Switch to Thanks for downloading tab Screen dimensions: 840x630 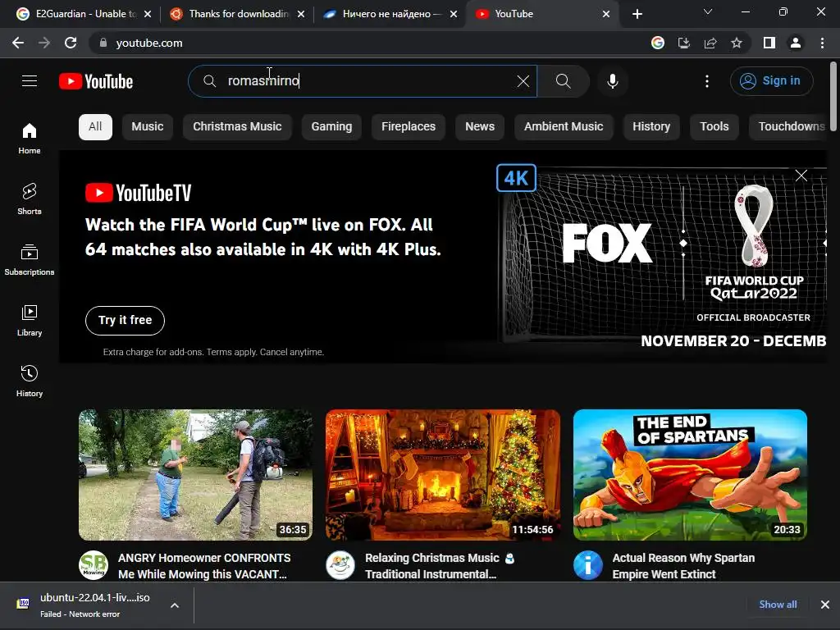[235, 14]
